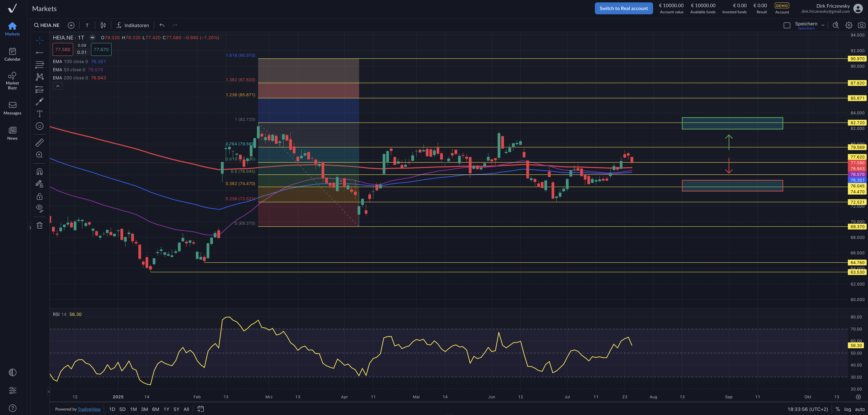Select the 3M time range
Viewport: 868px width, 415px height.
(144, 409)
